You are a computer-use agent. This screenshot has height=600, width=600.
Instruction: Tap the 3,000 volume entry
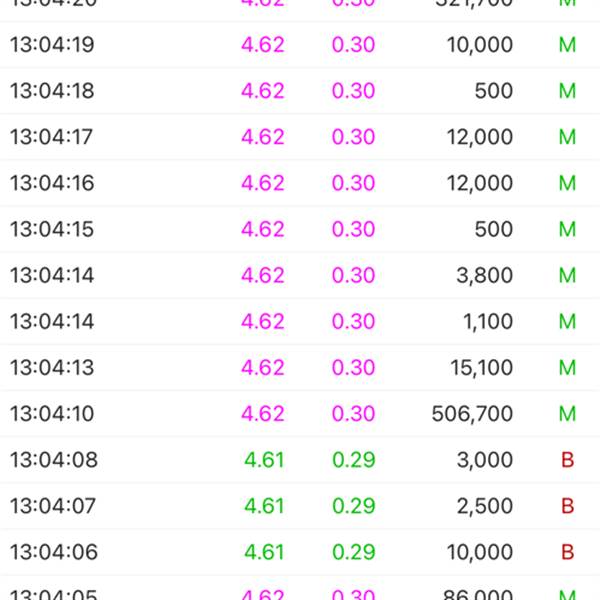tap(484, 460)
